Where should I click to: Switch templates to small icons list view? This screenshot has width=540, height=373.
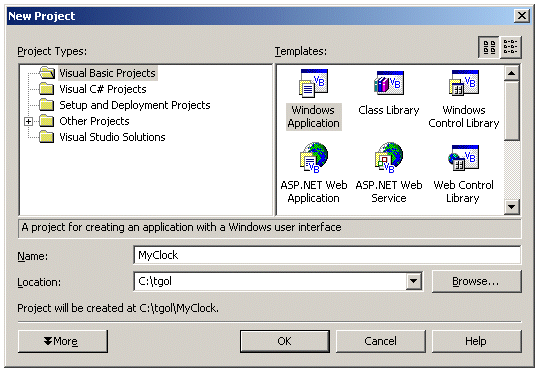point(510,47)
